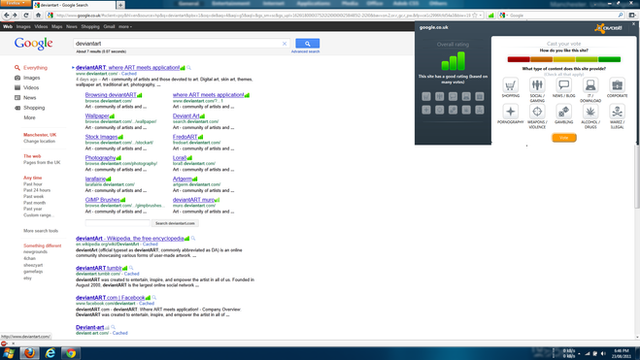Click preview magnifier beside Wikipedia result
Viewport: 640px width, 360px height.
193,238
